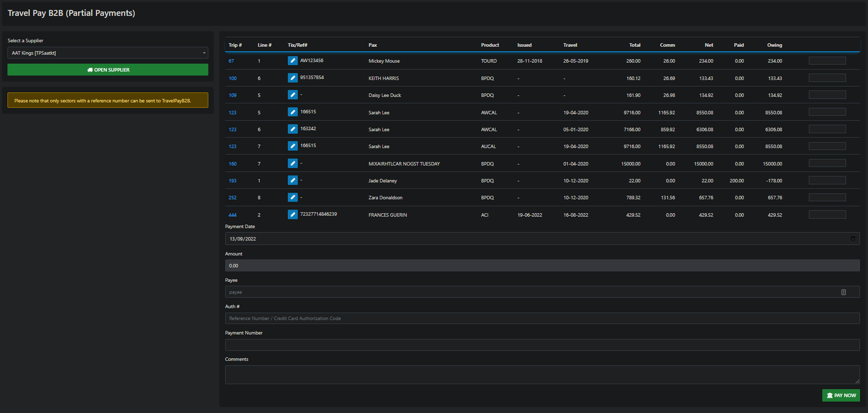Click edit pencil icon for ticket 951357854
Image resolution: width=868 pixels, height=413 pixels.
[292, 78]
